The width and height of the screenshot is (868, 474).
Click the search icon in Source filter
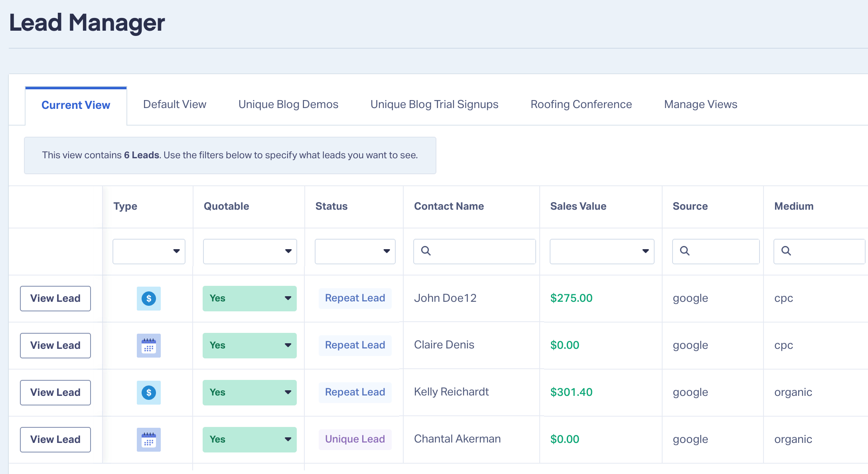pyautogui.click(x=685, y=251)
